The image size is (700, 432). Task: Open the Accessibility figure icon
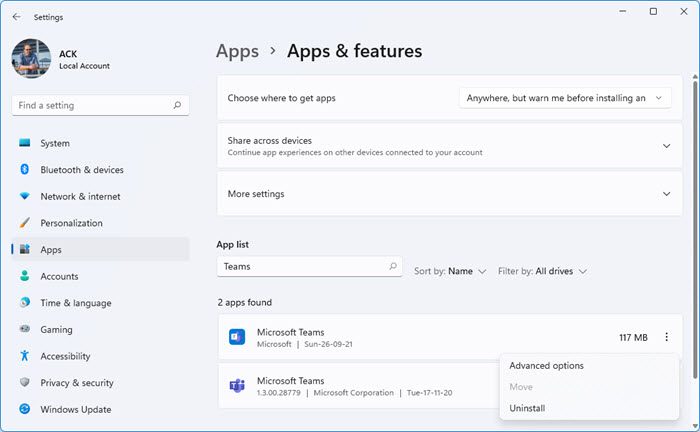point(25,356)
